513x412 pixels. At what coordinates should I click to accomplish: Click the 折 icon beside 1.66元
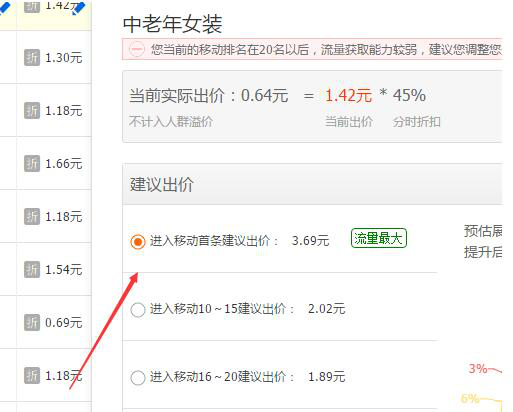coord(32,164)
